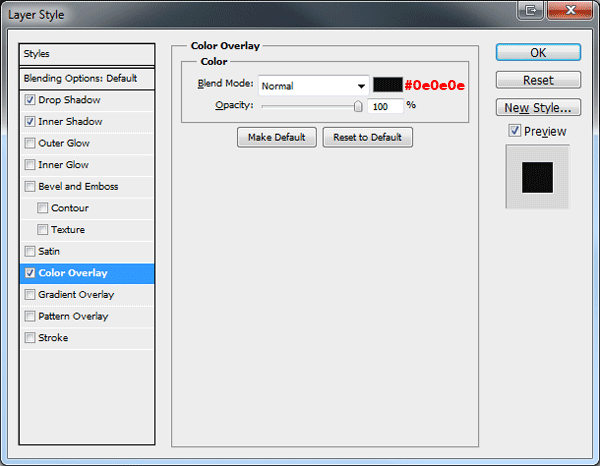Uncheck the Inner Shadow checkbox
The image size is (600, 466).
coord(30,122)
